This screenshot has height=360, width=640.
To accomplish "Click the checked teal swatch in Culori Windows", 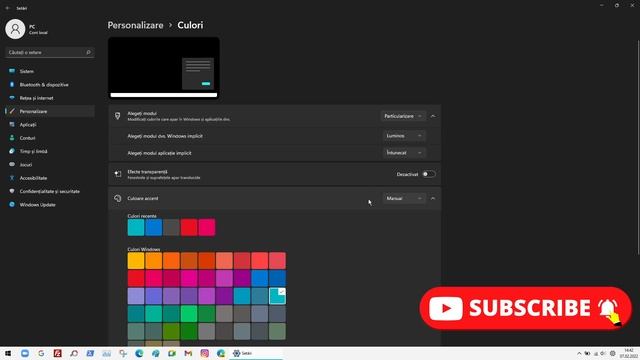I will point(277,296).
